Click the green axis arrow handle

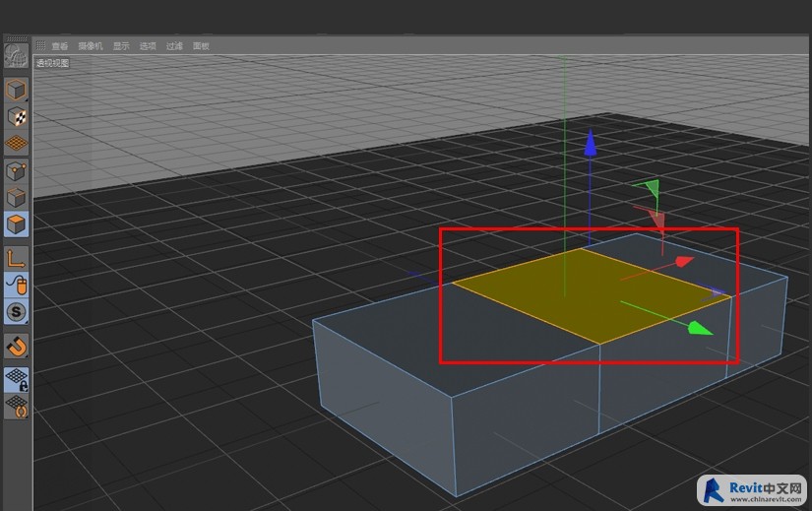[700, 328]
